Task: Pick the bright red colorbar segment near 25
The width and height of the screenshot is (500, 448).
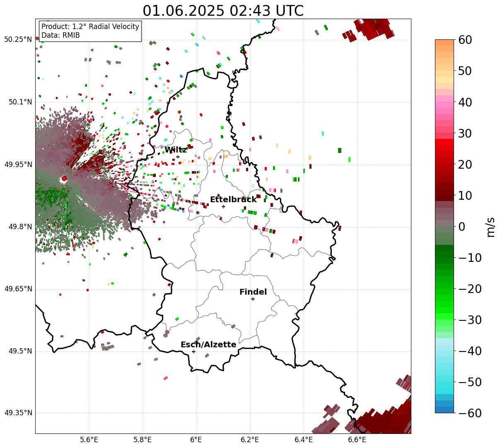Action: [x=444, y=149]
